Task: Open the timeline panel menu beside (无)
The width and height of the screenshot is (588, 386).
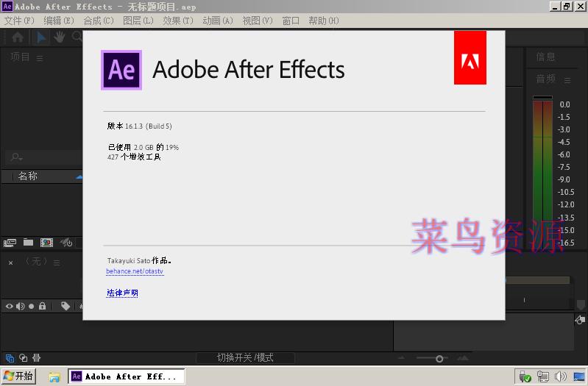Action: [x=57, y=262]
